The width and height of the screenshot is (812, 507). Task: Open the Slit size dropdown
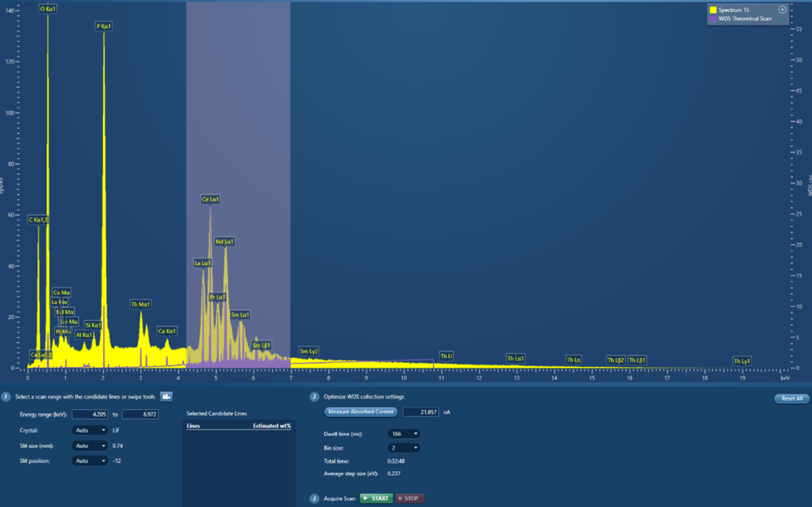[90, 445]
